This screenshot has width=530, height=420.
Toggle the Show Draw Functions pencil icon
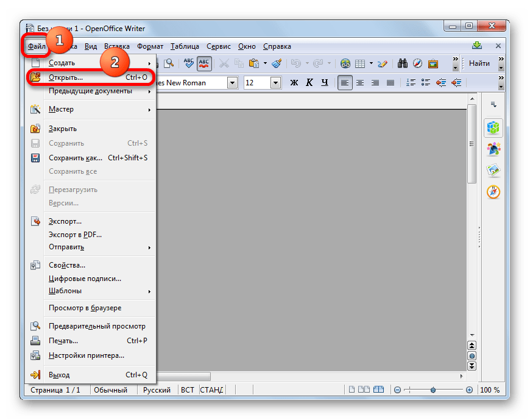pos(383,63)
